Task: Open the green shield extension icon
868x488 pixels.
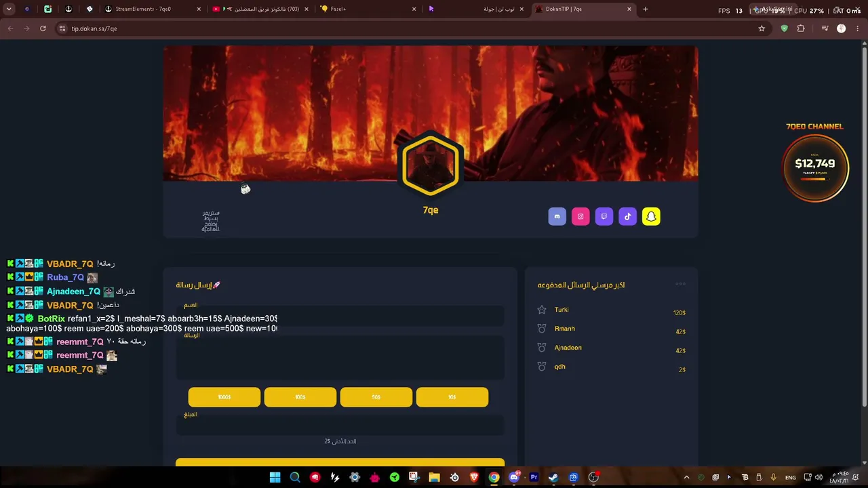Action: pyautogui.click(x=785, y=28)
